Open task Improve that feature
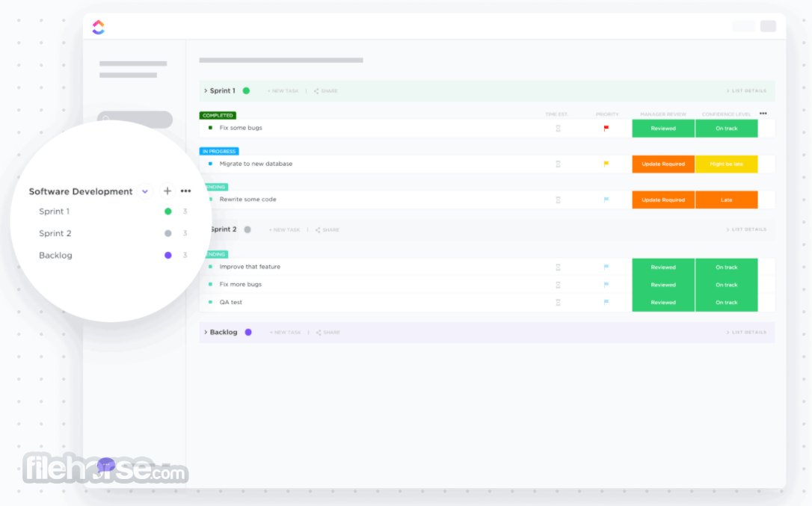Viewport: 812px width, 506px height. (x=250, y=267)
